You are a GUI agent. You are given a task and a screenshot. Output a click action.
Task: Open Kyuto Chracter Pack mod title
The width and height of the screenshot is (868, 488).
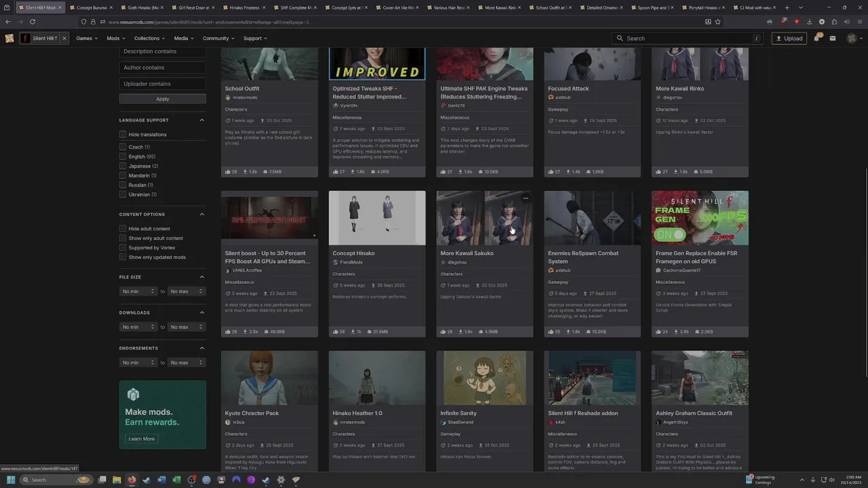(x=252, y=413)
